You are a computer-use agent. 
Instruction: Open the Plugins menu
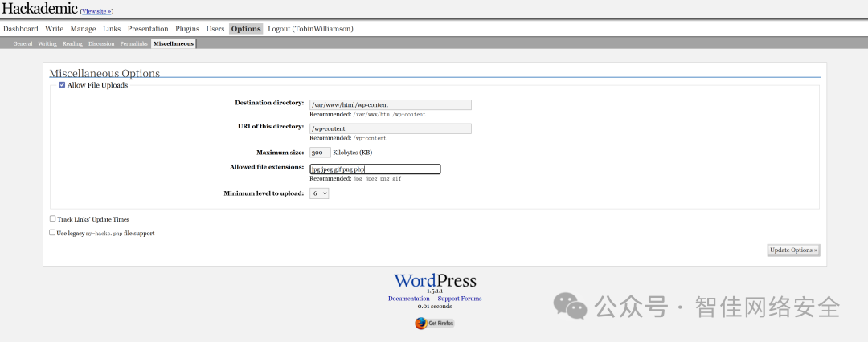[x=187, y=29]
